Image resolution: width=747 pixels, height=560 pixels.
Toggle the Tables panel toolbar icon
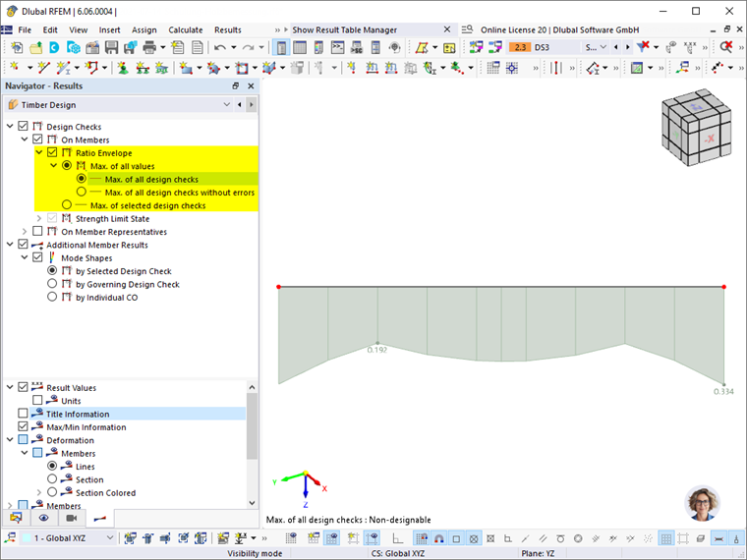tap(300, 47)
